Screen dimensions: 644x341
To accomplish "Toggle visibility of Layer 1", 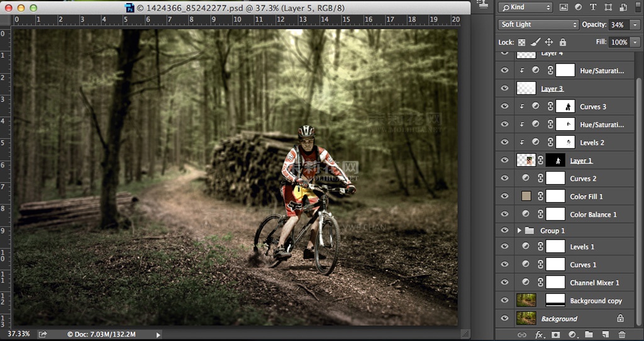I will (505, 160).
